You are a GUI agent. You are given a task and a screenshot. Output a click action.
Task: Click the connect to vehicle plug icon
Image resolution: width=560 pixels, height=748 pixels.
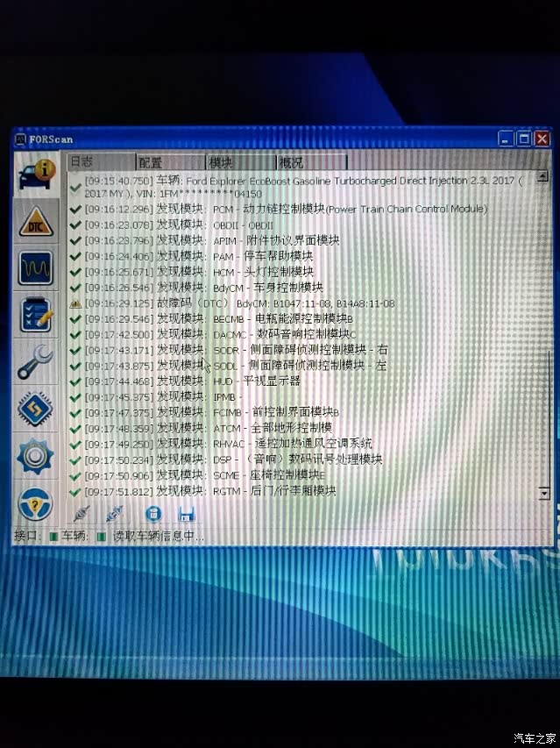[x=82, y=514]
